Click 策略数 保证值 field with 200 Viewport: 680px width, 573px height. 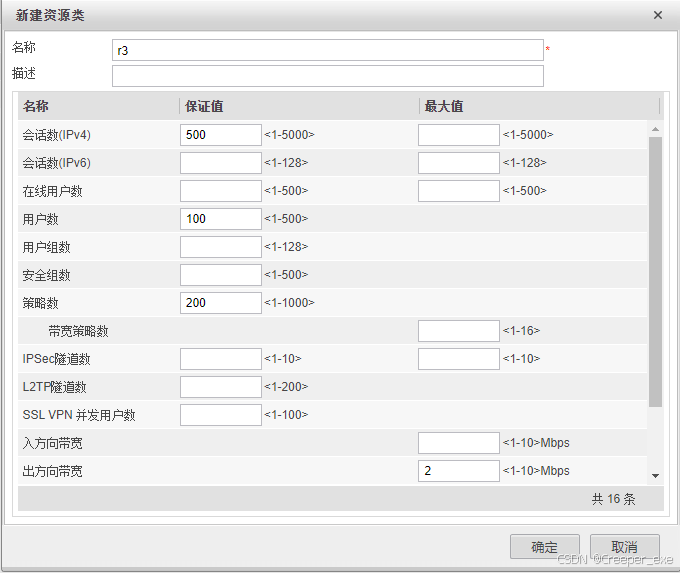point(221,303)
